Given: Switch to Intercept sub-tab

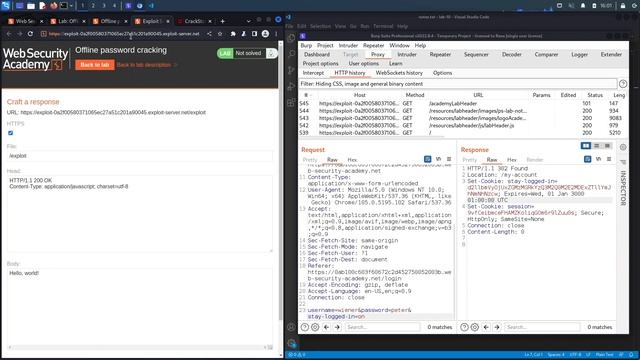Looking at the screenshot, I should click(313, 73).
